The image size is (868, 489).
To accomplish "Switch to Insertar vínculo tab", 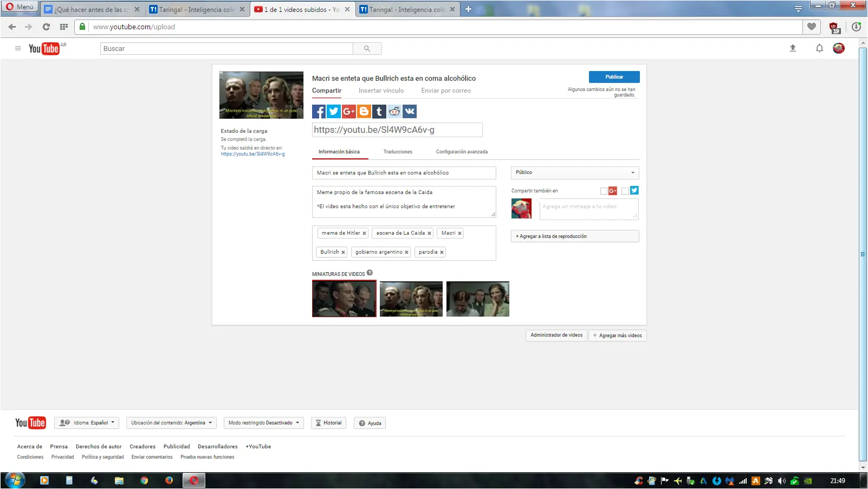I will (x=381, y=91).
